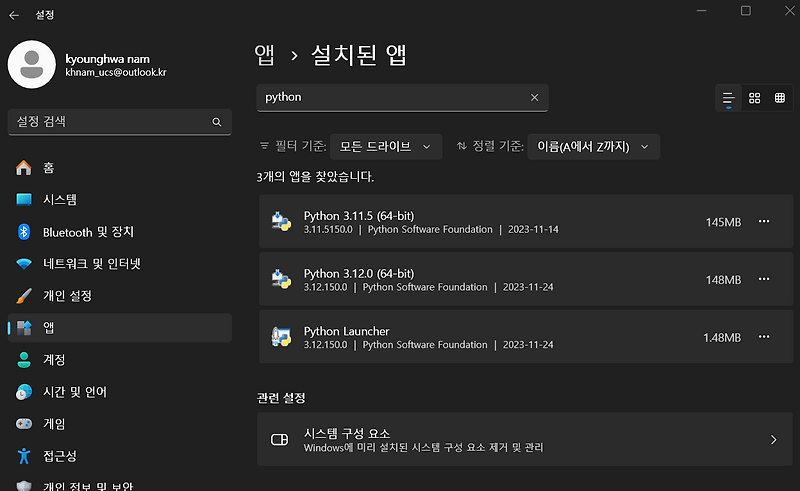Click the 설치된 앱 page heading
The height and width of the screenshot is (491, 800).
359,55
